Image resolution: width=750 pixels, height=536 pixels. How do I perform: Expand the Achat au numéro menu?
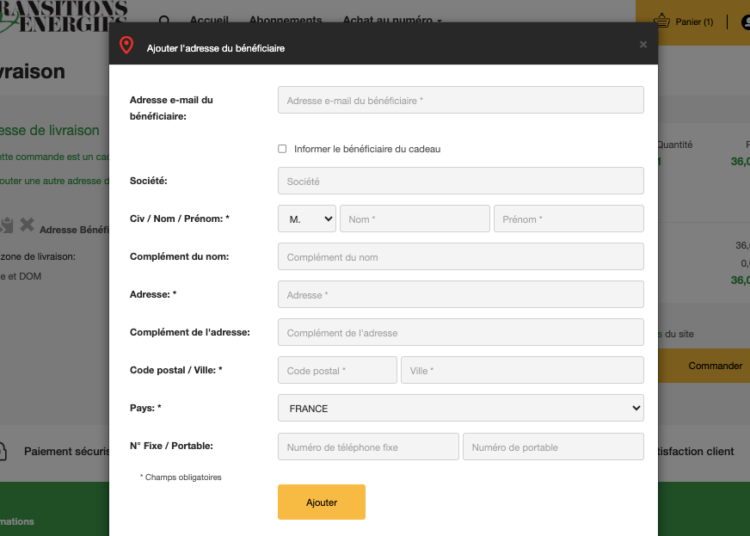(392, 20)
